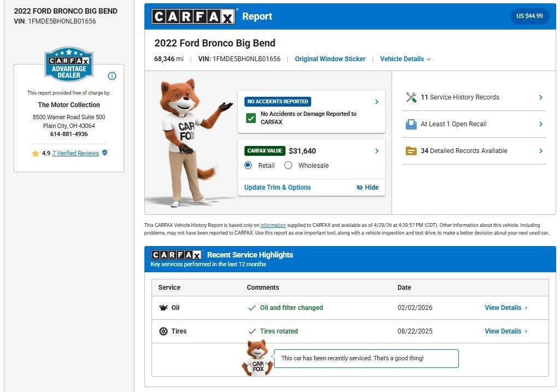The image size is (560, 392).
Task: Click the Date column header
Action: (x=404, y=288)
